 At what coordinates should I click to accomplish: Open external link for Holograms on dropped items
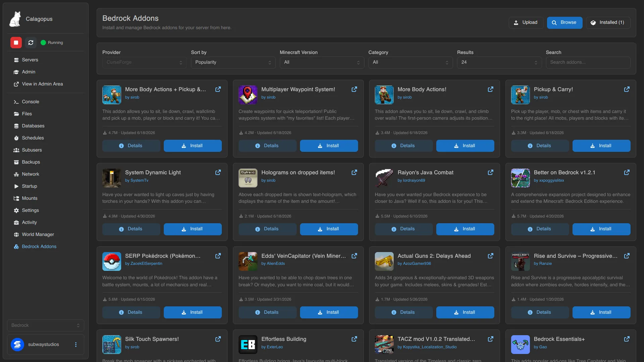click(x=354, y=172)
